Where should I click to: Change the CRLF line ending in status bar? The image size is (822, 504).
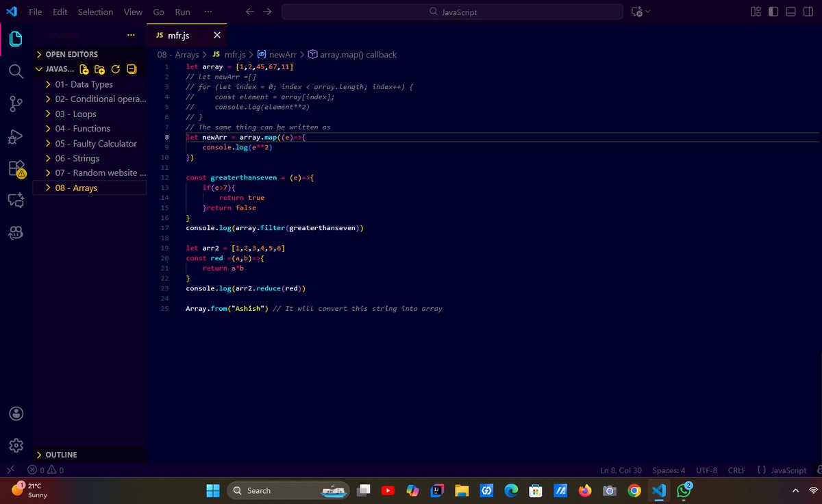736,470
